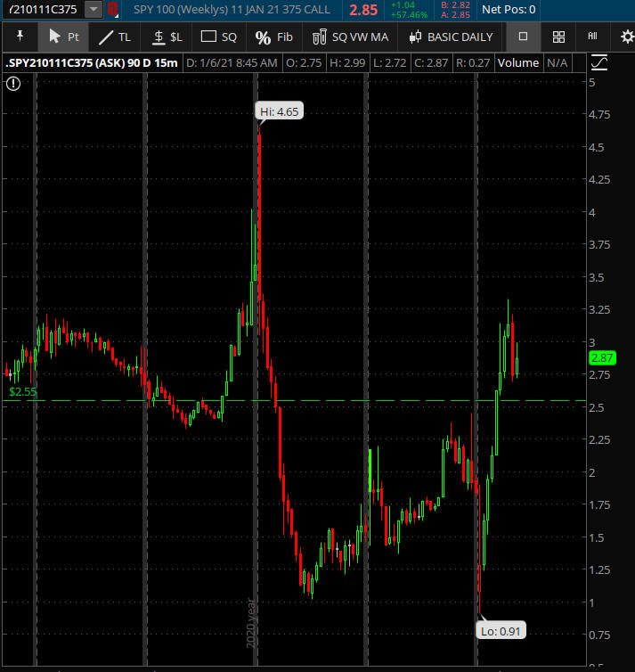Click the Lo: 0.91 price bubble
The width and height of the screenshot is (635, 672).
[501, 631]
